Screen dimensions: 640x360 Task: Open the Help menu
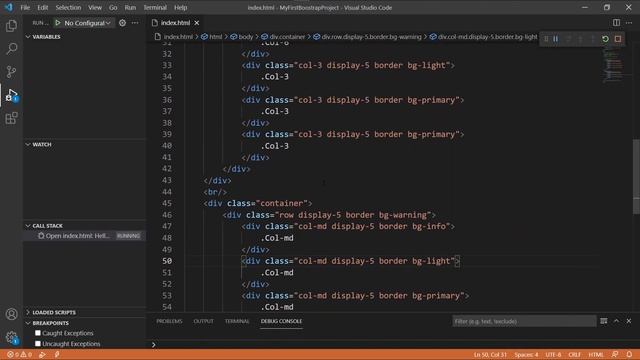coord(180,7)
